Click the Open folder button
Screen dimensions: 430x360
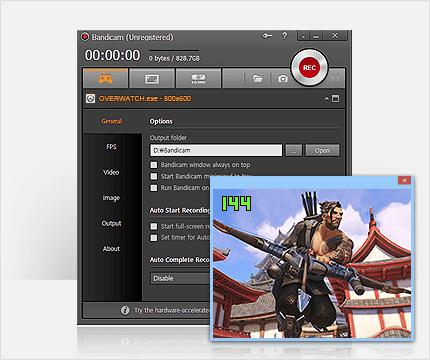(x=322, y=150)
